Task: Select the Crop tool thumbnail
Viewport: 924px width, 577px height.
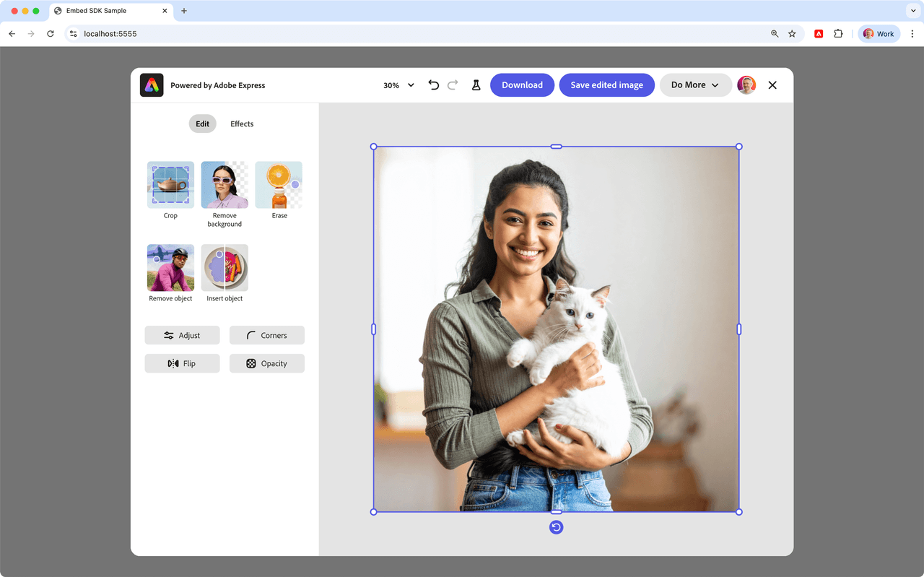Action: click(170, 185)
